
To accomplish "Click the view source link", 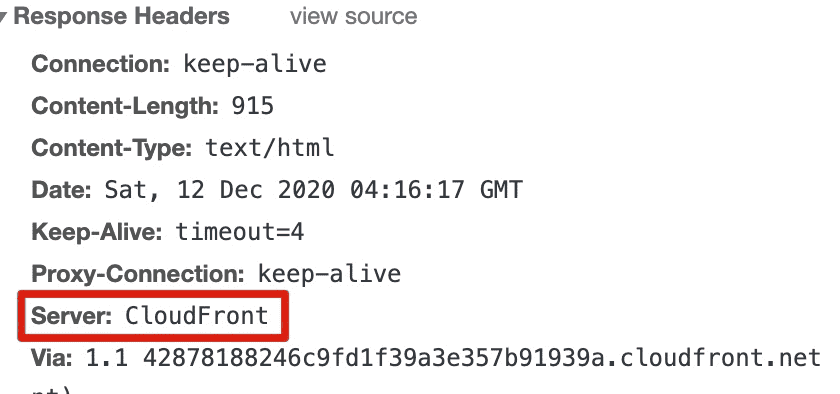I will click(x=354, y=16).
